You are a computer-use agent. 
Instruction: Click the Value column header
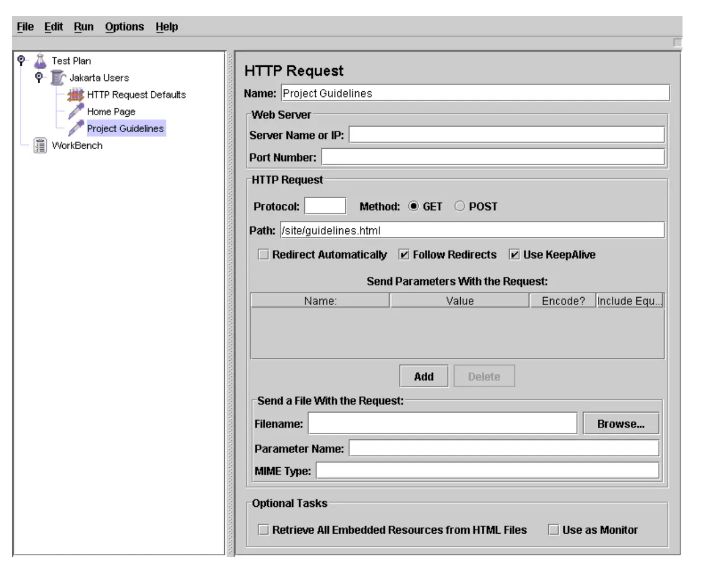459,301
